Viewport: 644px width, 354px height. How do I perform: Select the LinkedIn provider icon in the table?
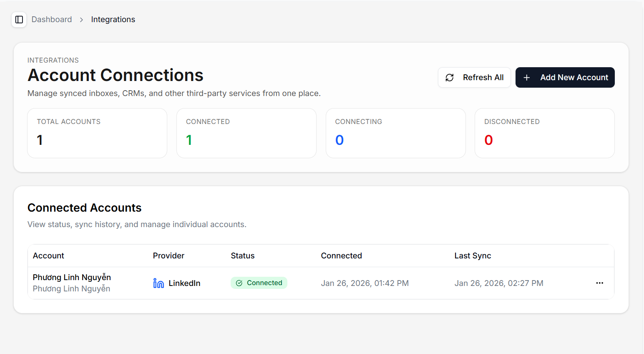[158, 283]
